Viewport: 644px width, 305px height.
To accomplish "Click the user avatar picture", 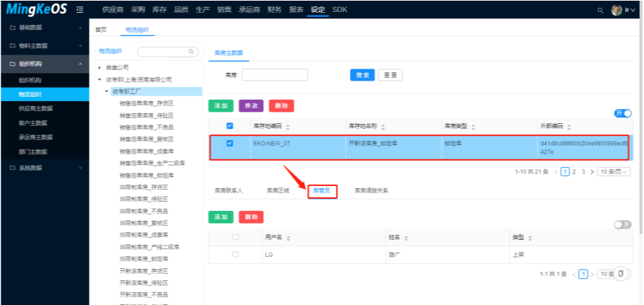I will [616, 10].
